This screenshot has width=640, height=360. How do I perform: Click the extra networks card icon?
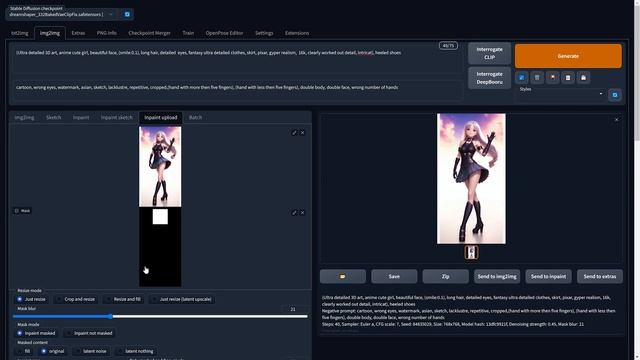tap(552, 78)
